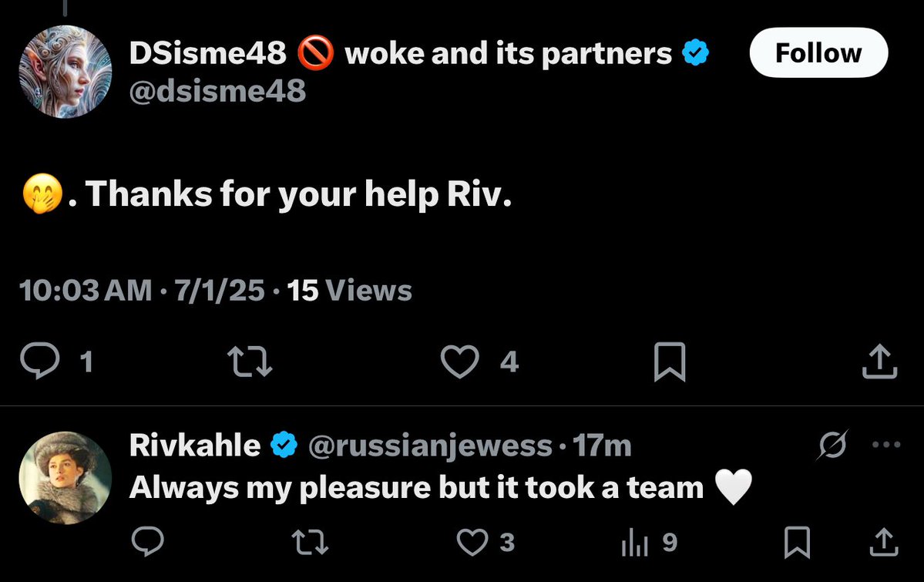924x582 pixels.
Task: Like the post by DSisme48
Action: click(x=459, y=362)
